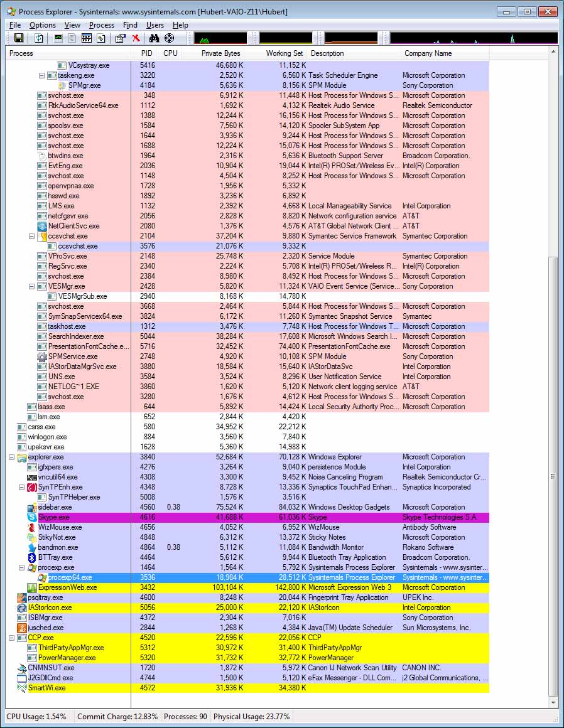Sort by the Company Name column header
564x728 pixels.
pyautogui.click(x=445, y=53)
